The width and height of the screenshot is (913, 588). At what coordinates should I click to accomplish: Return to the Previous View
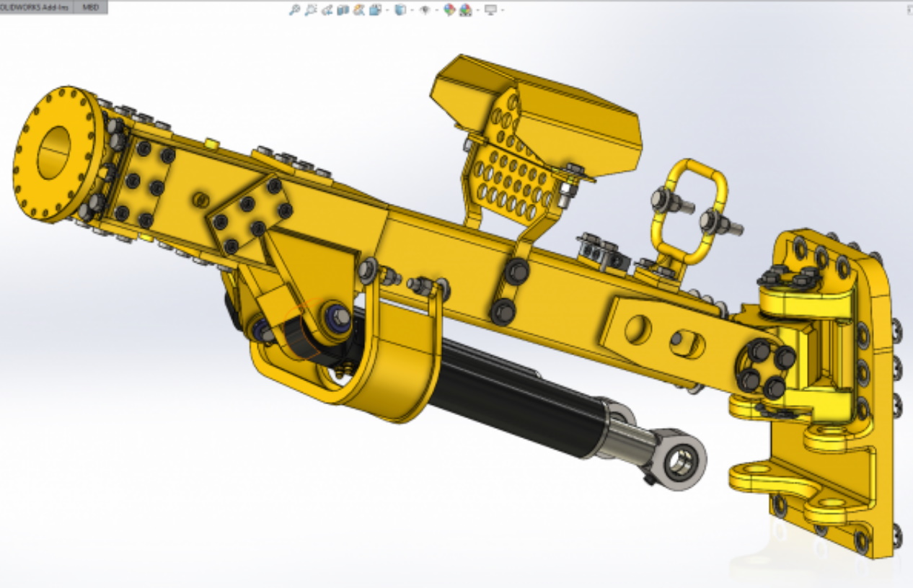(x=327, y=10)
